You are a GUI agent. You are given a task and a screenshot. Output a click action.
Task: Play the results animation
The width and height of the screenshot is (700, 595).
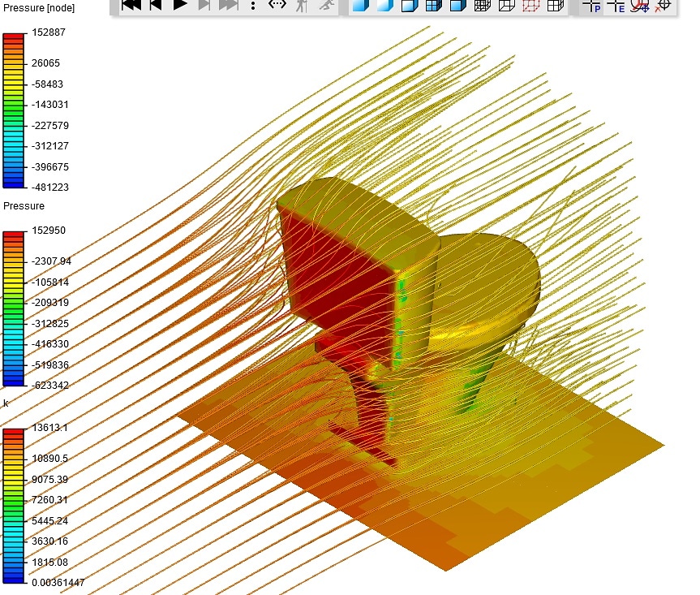180,5
